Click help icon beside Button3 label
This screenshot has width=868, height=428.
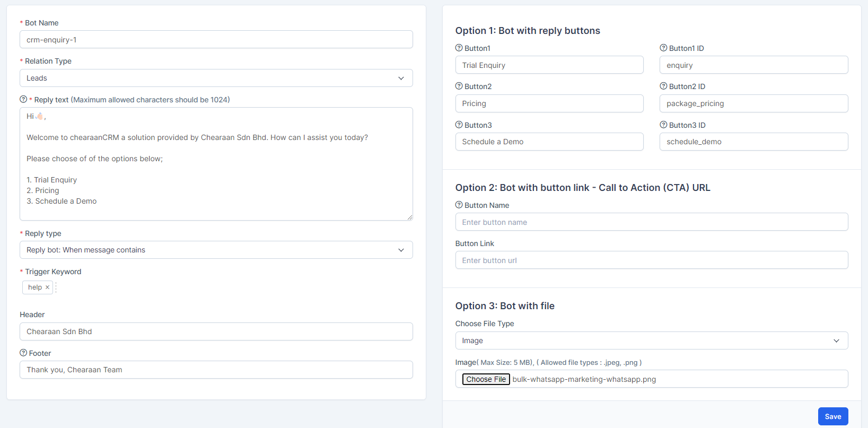[459, 125]
